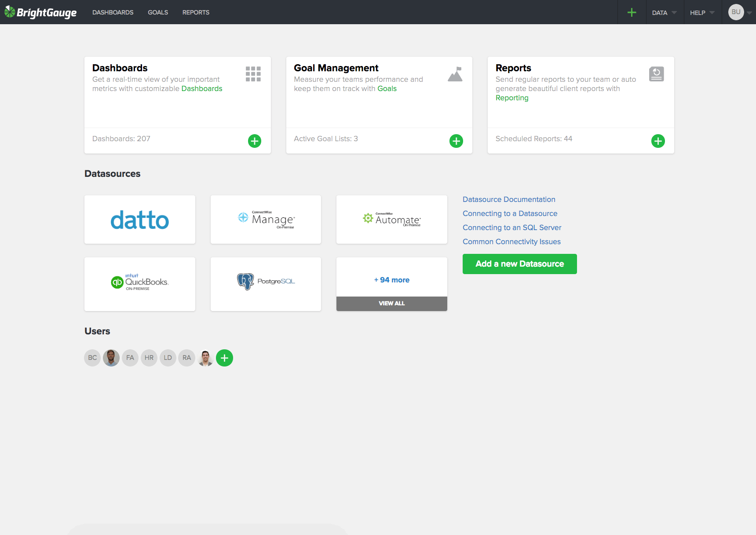Click the Goal Management card title
The width and height of the screenshot is (756, 535).
click(336, 68)
